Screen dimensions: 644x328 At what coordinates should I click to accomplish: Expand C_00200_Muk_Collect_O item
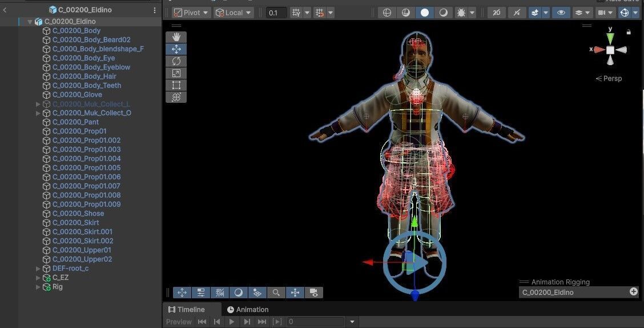[x=38, y=113]
